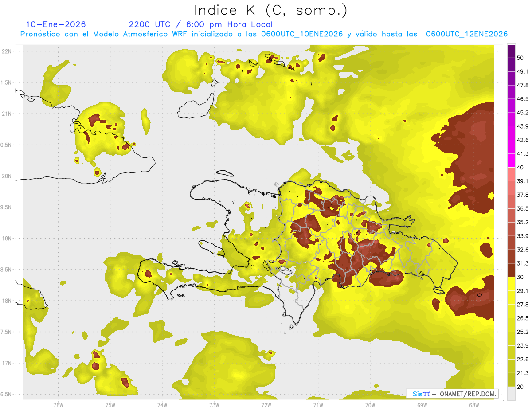The height and width of the screenshot is (411, 532).
Task: Click the '68W' longitude label
Action: point(474,405)
